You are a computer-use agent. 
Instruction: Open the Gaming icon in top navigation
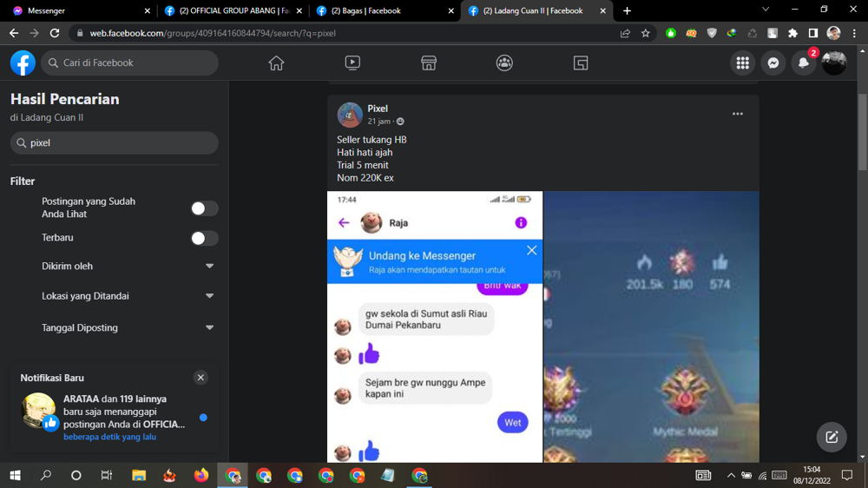point(581,63)
